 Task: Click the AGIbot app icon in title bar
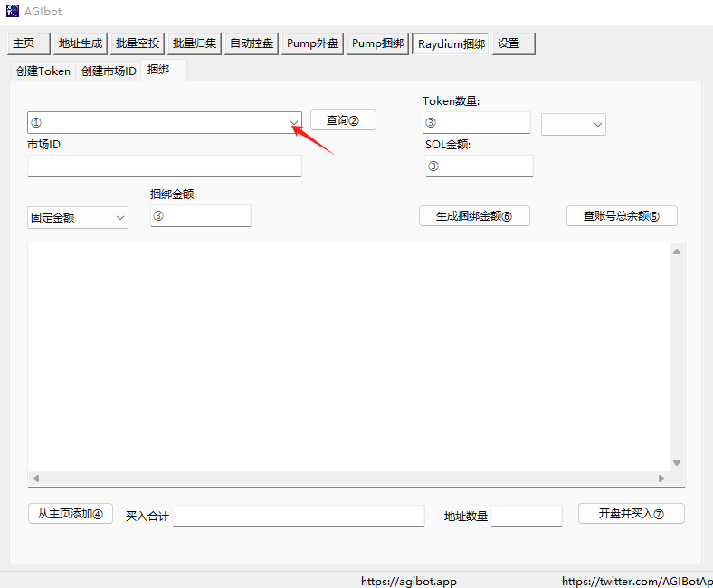pos(13,11)
